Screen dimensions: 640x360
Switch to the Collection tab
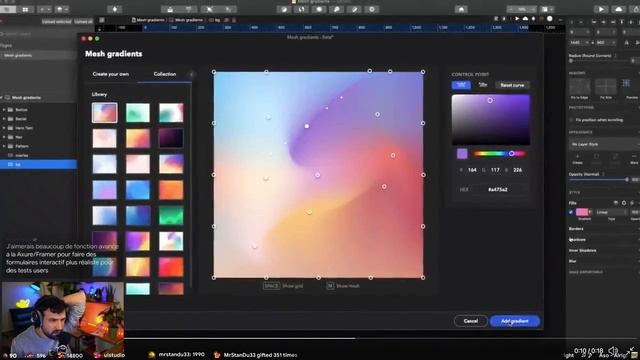tap(164, 74)
